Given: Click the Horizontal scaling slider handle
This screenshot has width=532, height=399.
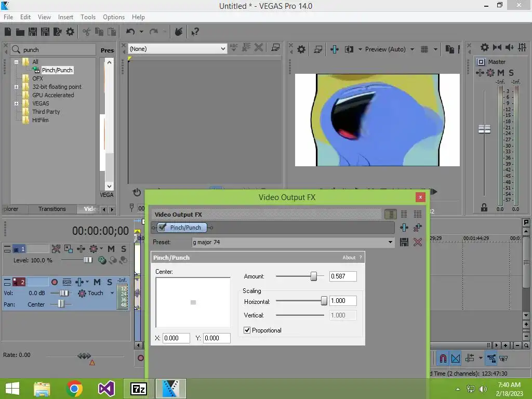Looking at the screenshot, I should pyautogui.click(x=324, y=301).
